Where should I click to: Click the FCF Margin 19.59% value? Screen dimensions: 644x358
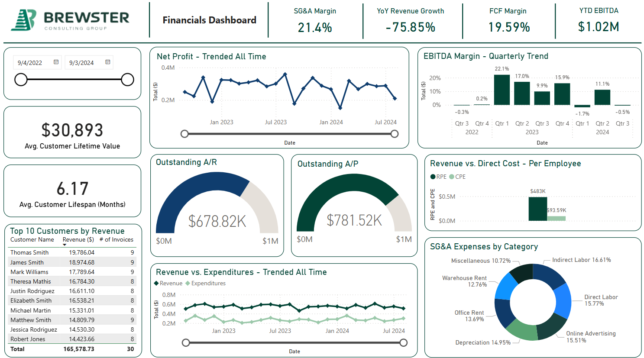(x=508, y=27)
